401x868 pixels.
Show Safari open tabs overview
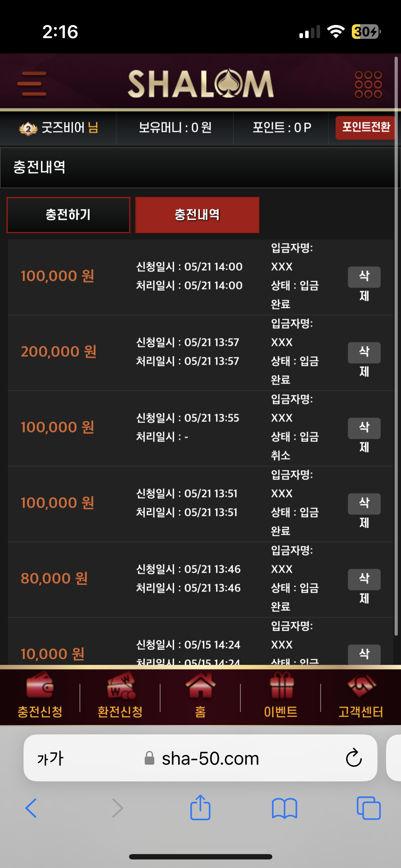(368, 808)
